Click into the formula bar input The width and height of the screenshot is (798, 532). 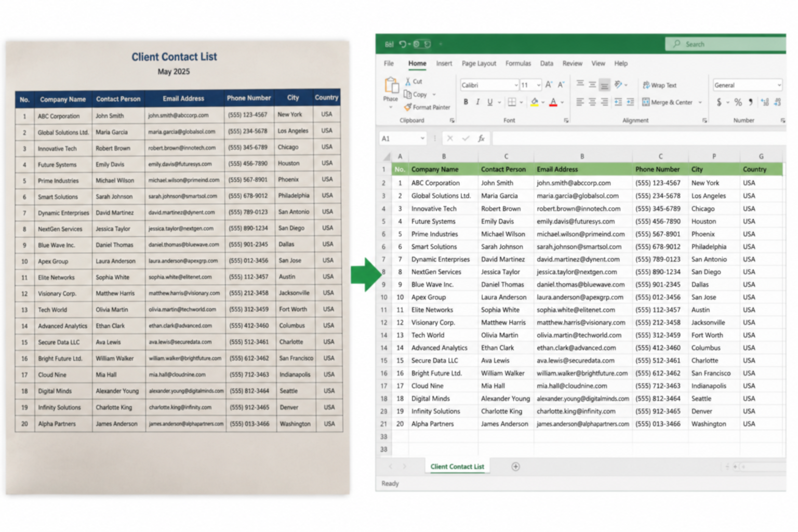[639, 138]
